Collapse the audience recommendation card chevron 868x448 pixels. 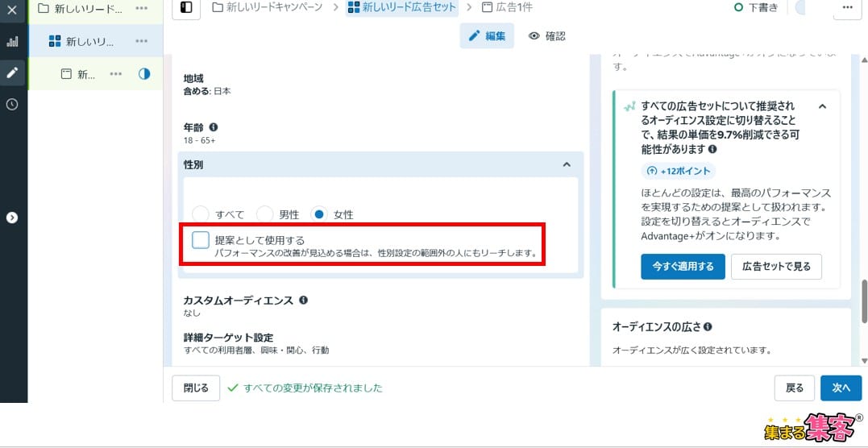click(822, 106)
